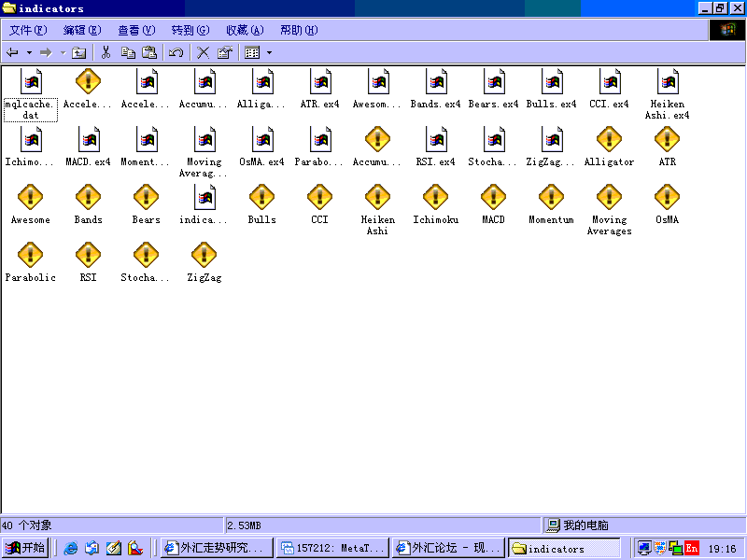Image resolution: width=747 pixels, height=560 pixels.
Task: Click the Delete X icon
Action: point(204,52)
